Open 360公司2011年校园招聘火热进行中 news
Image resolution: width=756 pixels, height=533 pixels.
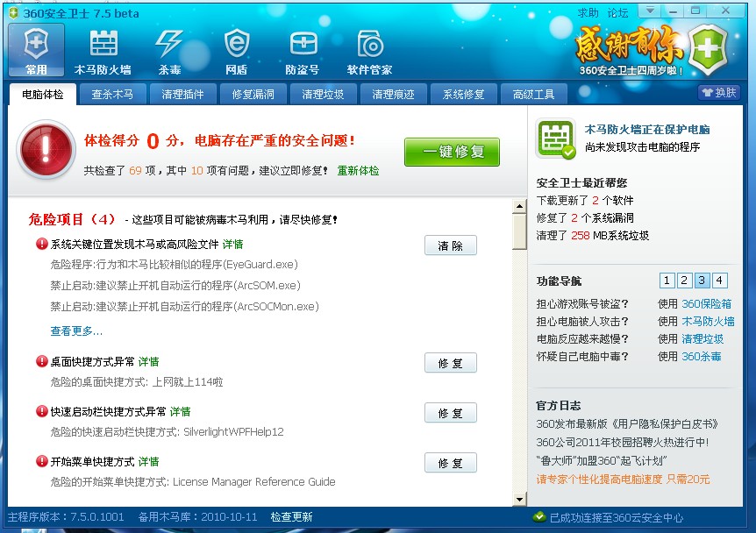623,443
